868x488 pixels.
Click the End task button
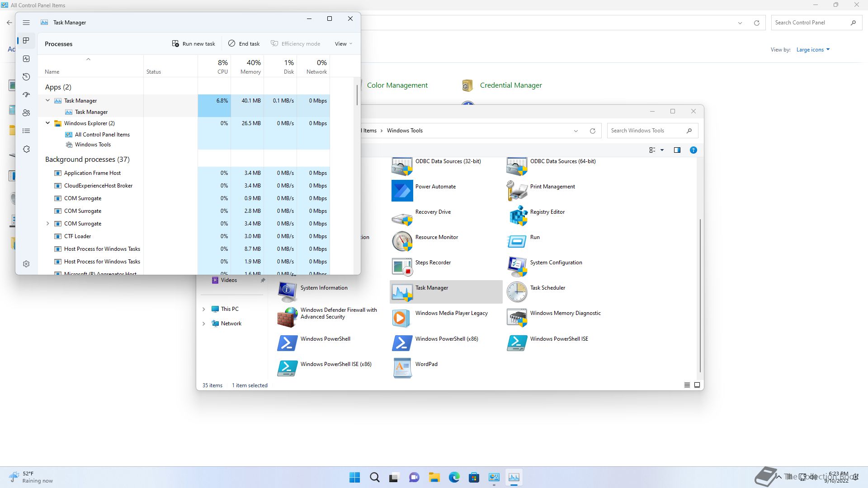tap(244, 44)
